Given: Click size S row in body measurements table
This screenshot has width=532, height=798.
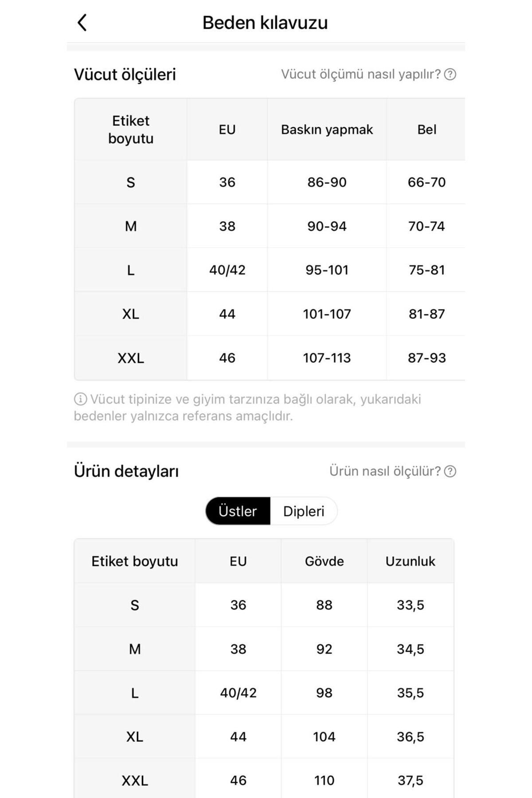Looking at the screenshot, I should pyautogui.click(x=131, y=182).
